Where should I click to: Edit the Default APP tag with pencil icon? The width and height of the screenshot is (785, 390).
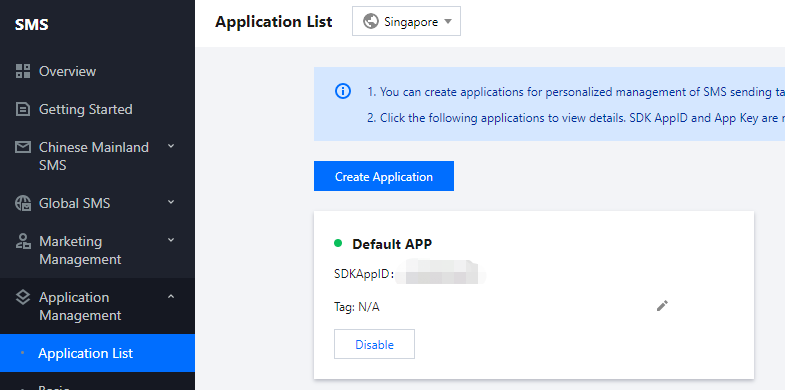[662, 306]
